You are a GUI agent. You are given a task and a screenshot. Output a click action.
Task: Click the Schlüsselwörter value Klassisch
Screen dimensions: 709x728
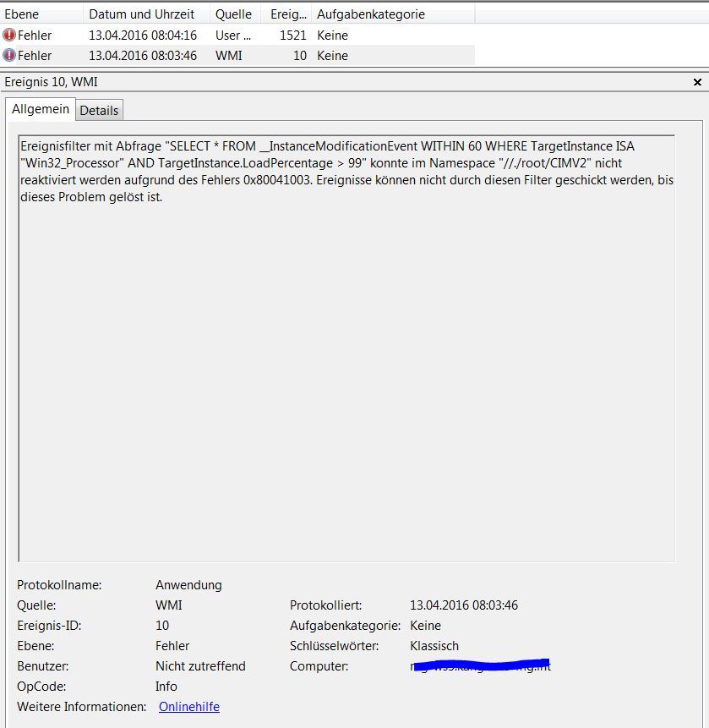tap(434, 646)
